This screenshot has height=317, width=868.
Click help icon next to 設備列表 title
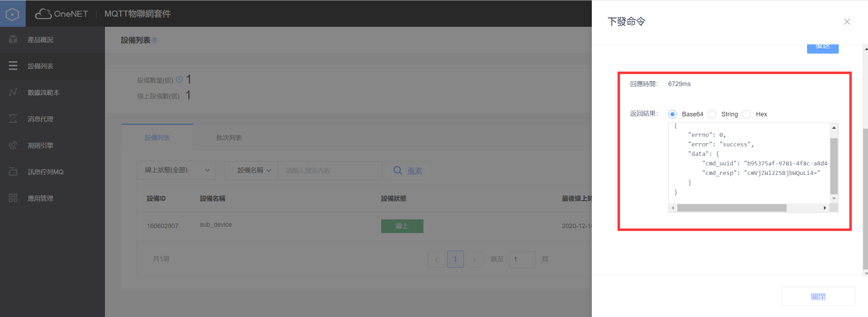coord(154,41)
